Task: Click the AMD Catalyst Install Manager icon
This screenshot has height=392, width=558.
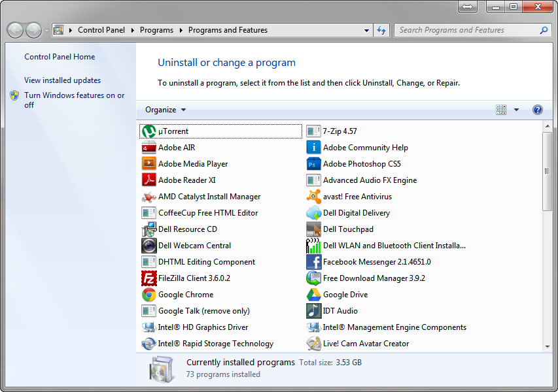Action: click(x=148, y=197)
